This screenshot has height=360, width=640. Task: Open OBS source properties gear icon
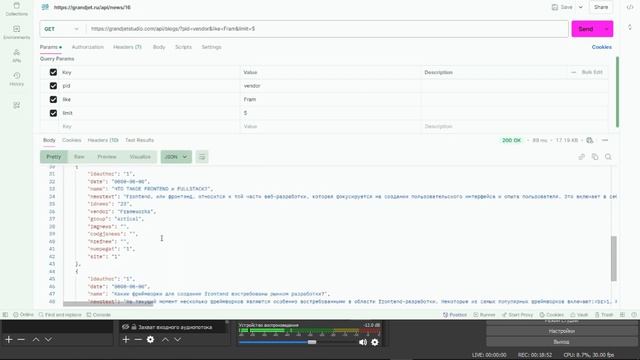pyautogui.click(x=150, y=340)
